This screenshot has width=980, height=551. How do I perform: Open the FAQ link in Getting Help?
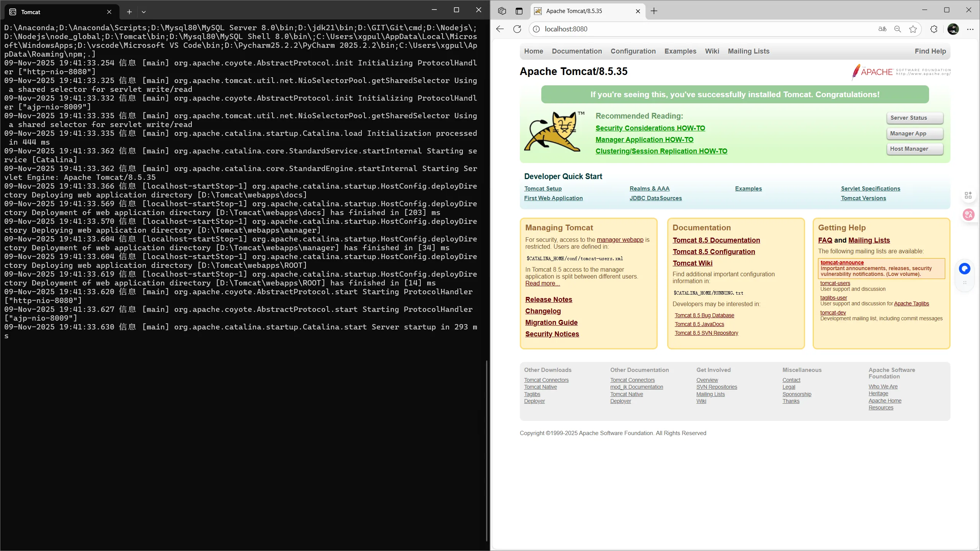tap(825, 240)
